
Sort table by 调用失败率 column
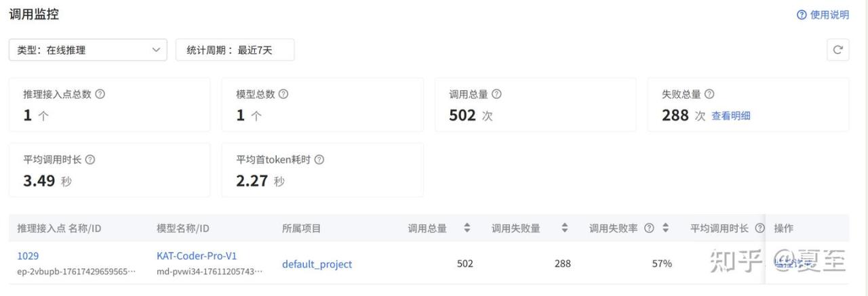[665, 228]
